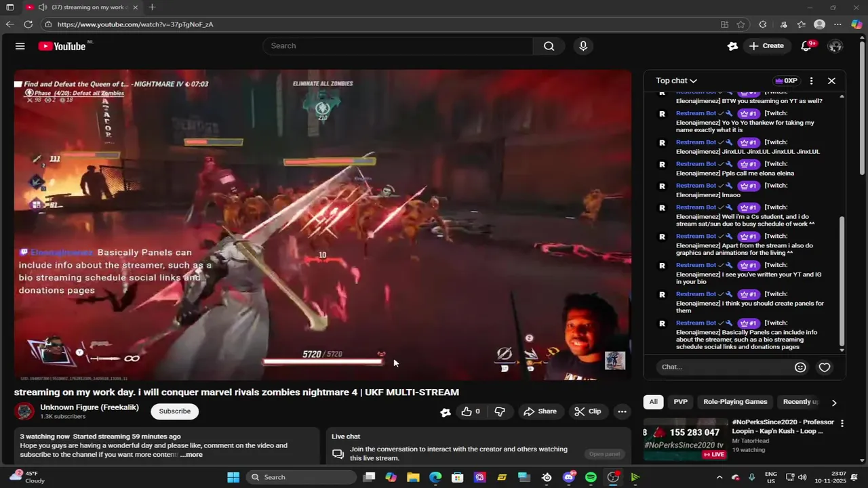This screenshot has height=488, width=868.
Task: Add page to favorites star icon
Action: pos(741,24)
